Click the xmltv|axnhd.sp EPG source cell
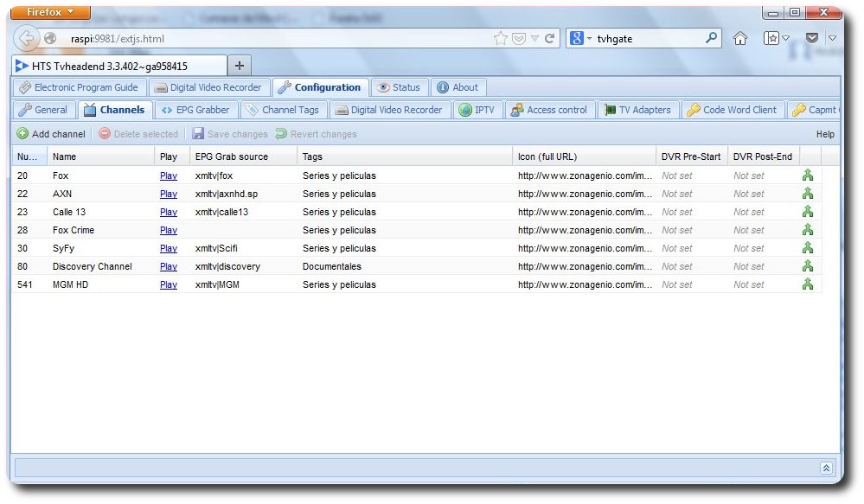This screenshot has width=864, height=504. coord(243,194)
